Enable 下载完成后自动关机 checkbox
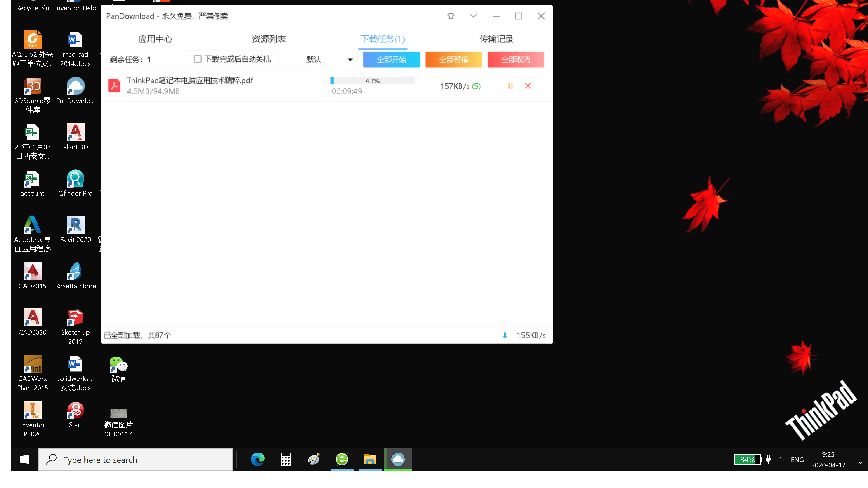 tap(198, 59)
